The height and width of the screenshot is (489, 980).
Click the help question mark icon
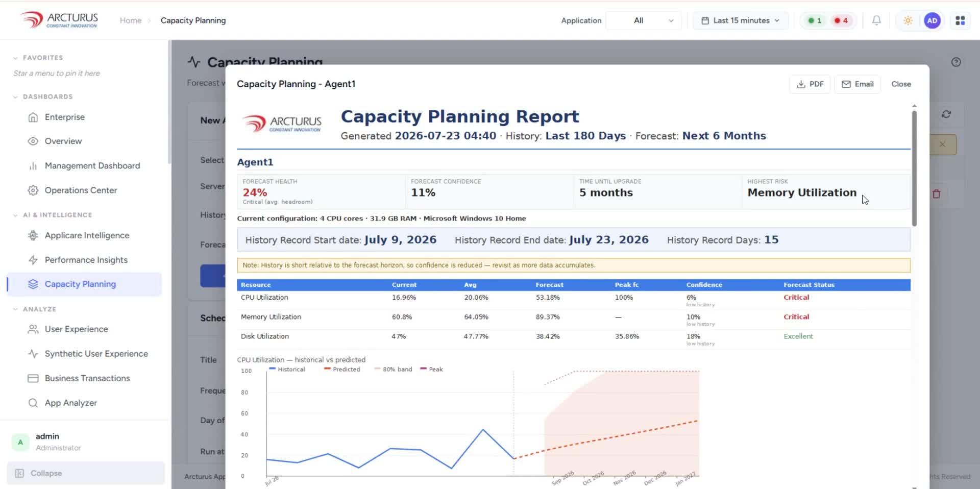(956, 62)
